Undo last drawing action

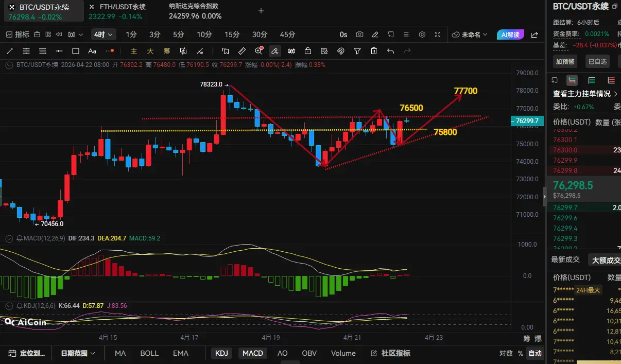tap(390, 51)
